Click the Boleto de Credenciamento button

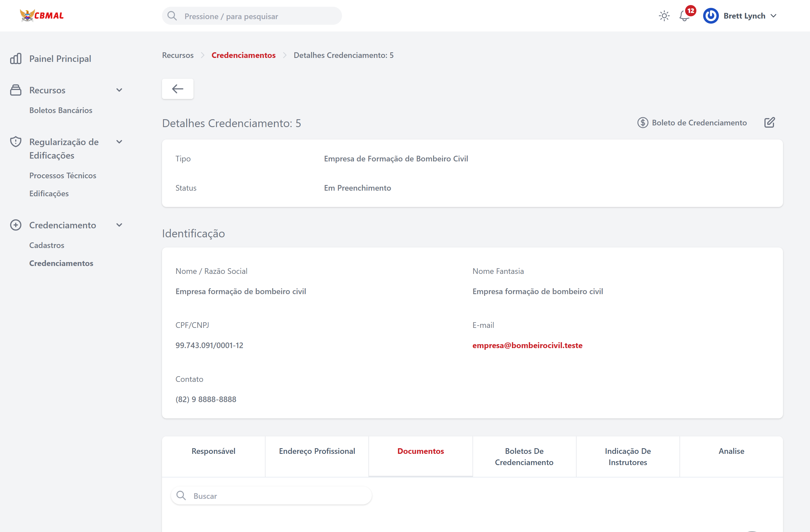pyautogui.click(x=692, y=122)
